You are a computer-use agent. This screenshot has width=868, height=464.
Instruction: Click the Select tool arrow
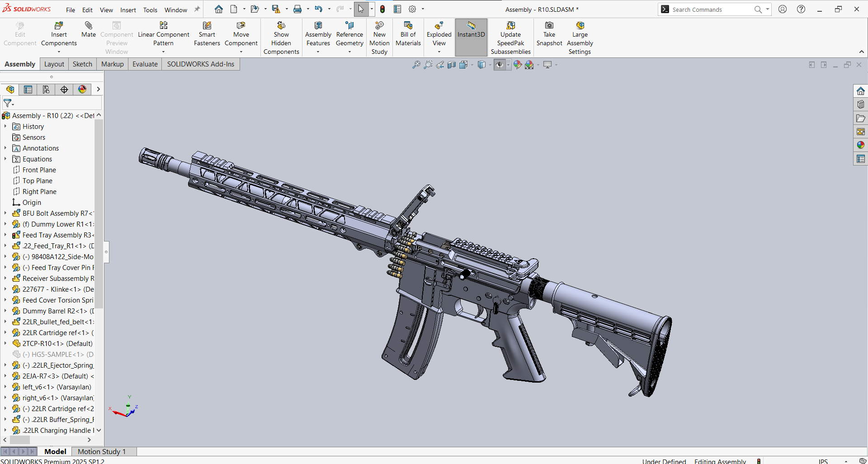click(361, 9)
